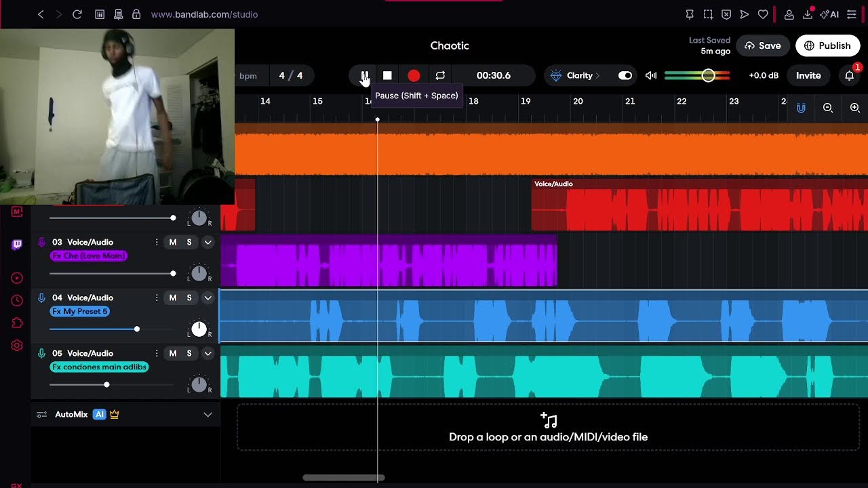Viewport: 868px width, 488px height.
Task: Mute track 03 Voice/Audio
Action: 173,242
